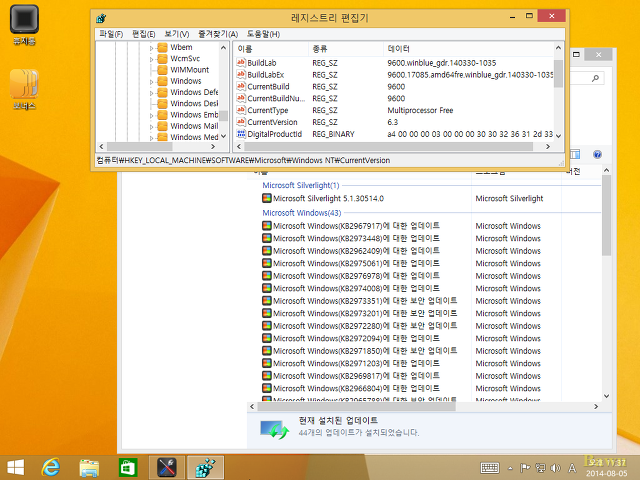Click the BuildLab string value icon

tap(241, 63)
